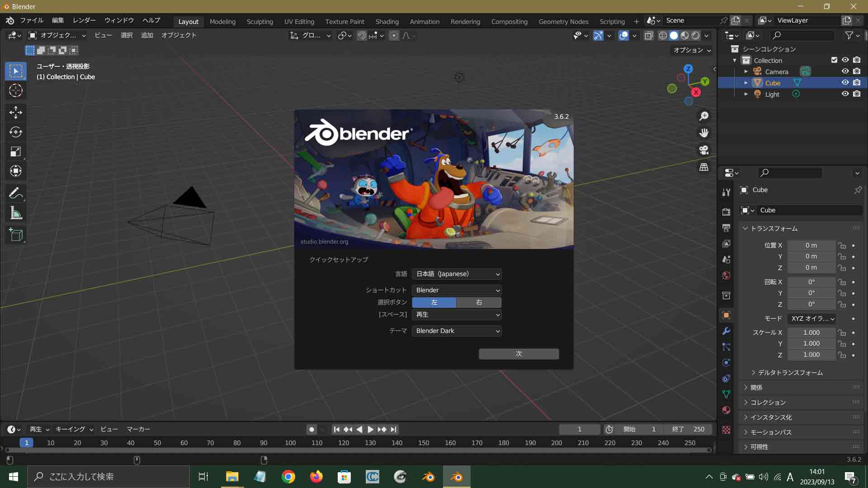Screen dimensions: 868x488
Task: Toggle the camera view icon in the viewport
Action: coord(703,150)
